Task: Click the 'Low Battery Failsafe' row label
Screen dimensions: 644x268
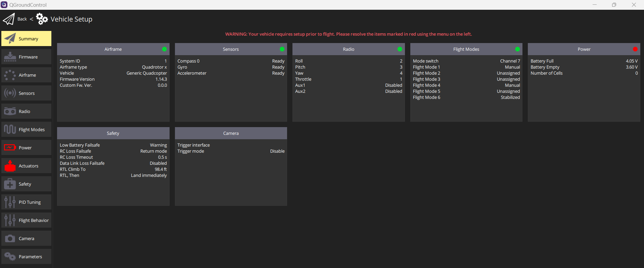Action: [x=80, y=145]
